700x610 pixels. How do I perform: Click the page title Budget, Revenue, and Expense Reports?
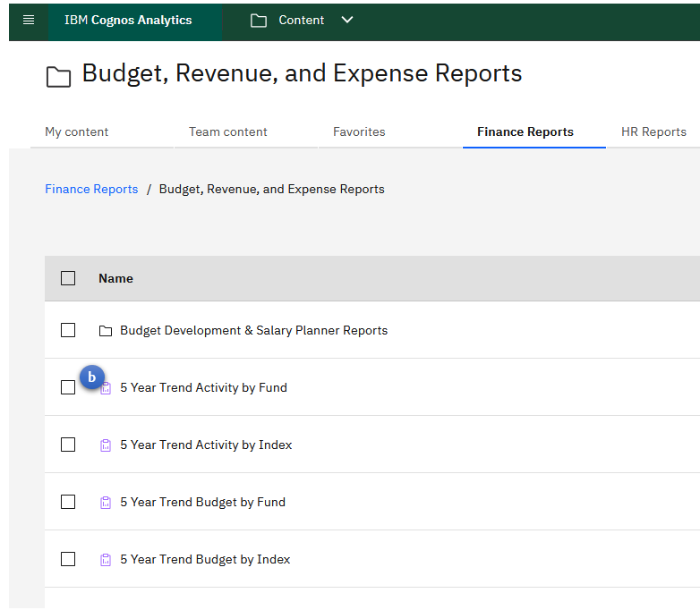click(303, 73)
